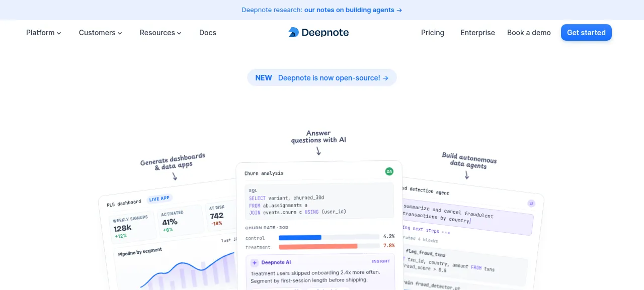Open the Book a demo link
Screen dimensions: 644x290
coord(529,33)
